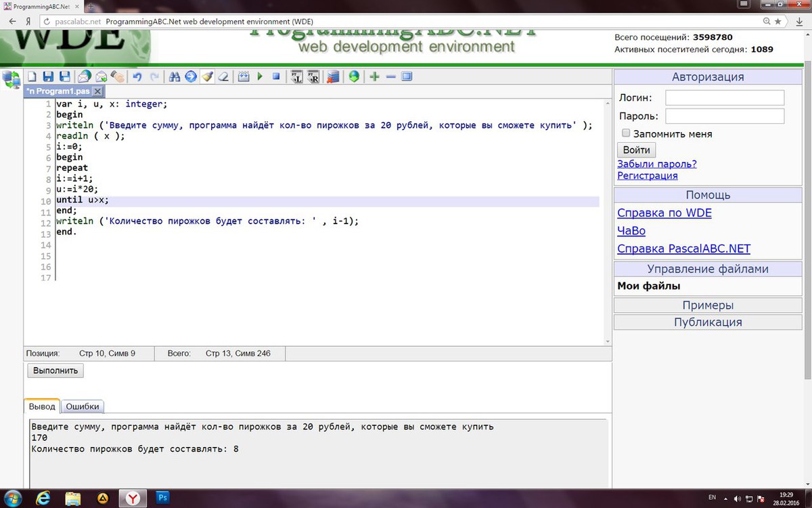Click the Логин input field
812x508 pixels.
[x=724, y=98]
